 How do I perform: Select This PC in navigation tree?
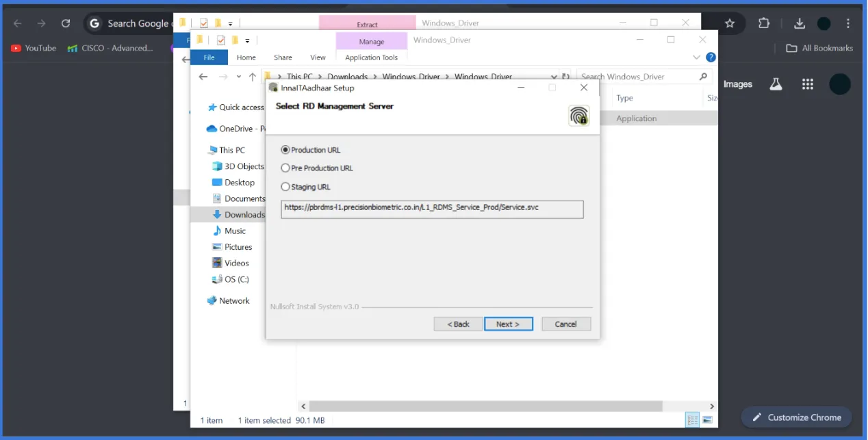pos(226,150)
